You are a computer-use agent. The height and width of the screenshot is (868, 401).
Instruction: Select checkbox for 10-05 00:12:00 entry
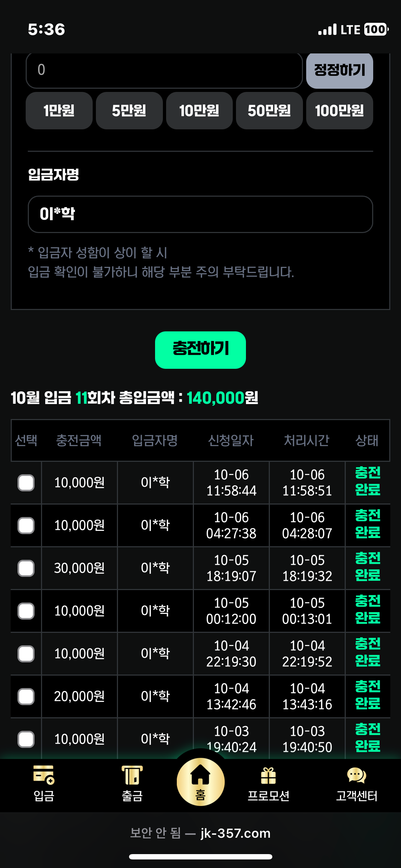pyautogui.click(x=26, y=611)
